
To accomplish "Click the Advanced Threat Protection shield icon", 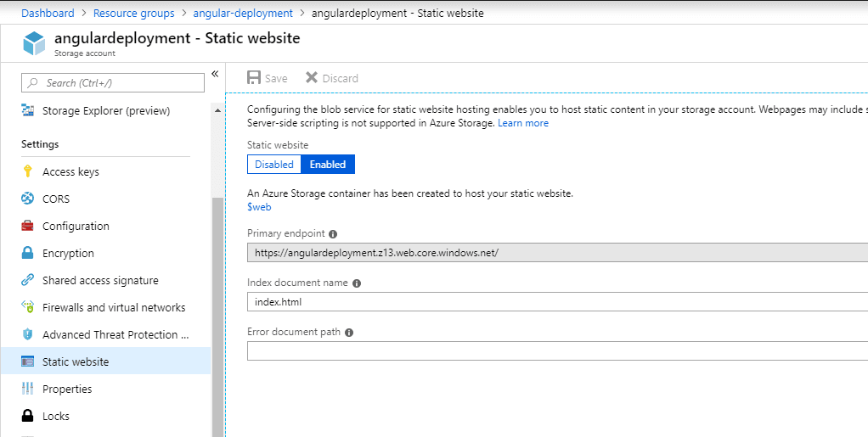I will click(x=28, y=334).
